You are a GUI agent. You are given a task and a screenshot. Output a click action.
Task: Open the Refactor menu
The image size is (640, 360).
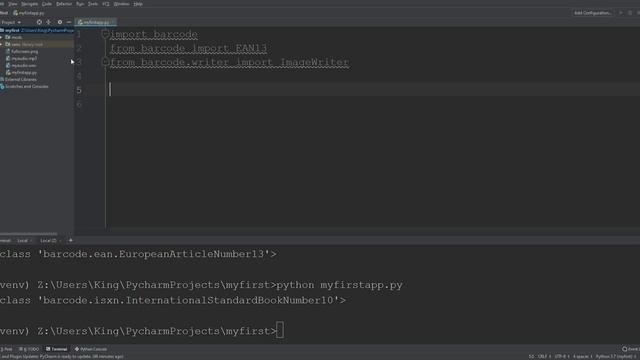click(x=64, y=4)
